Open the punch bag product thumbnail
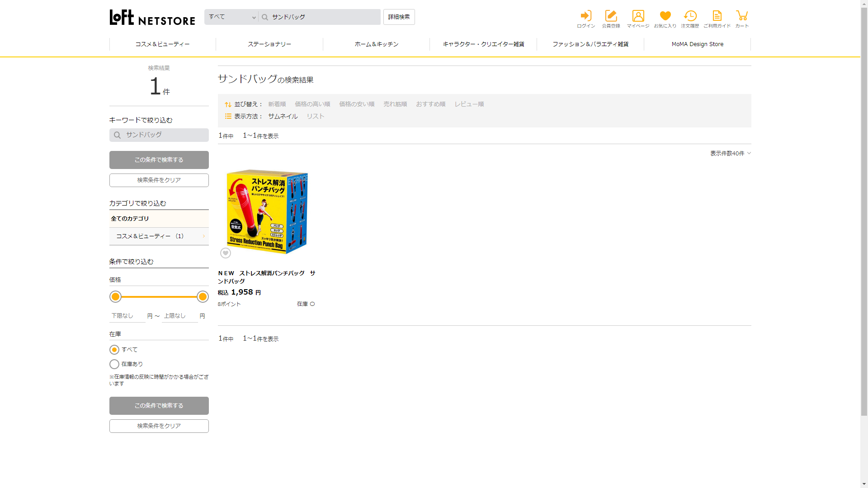The image size is (868, 488). (x=267, y=211)
